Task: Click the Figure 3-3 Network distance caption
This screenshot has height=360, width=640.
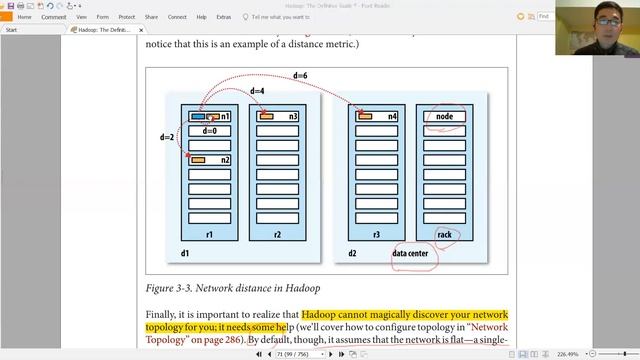Action: point(233,288)
